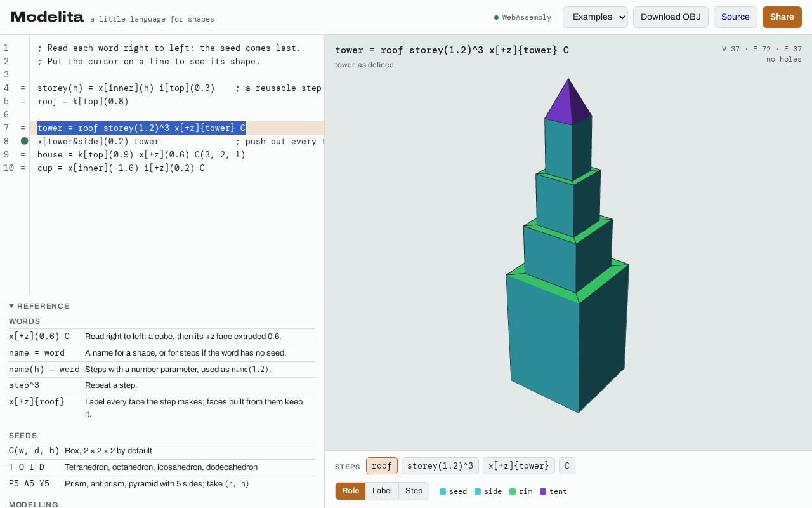Select the 'C' step chip
Viewport: 812px width, 508px height.
click(567, 466)
